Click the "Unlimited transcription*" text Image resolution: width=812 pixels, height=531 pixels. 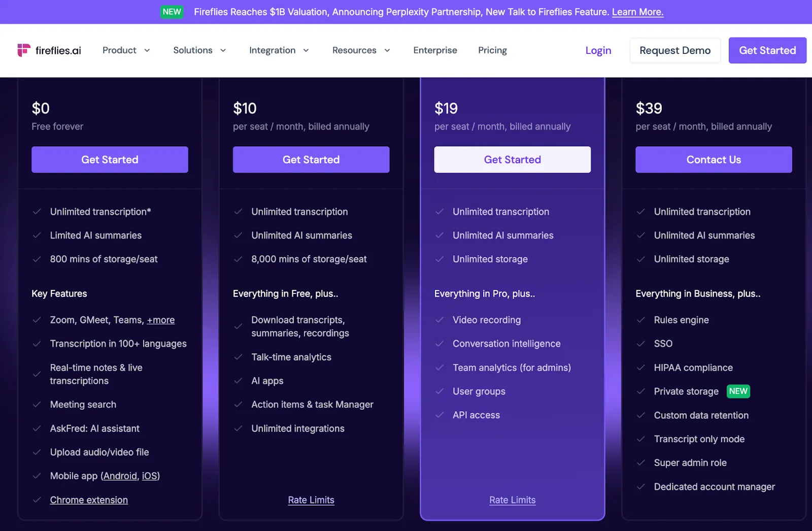(x=100, y=212)
